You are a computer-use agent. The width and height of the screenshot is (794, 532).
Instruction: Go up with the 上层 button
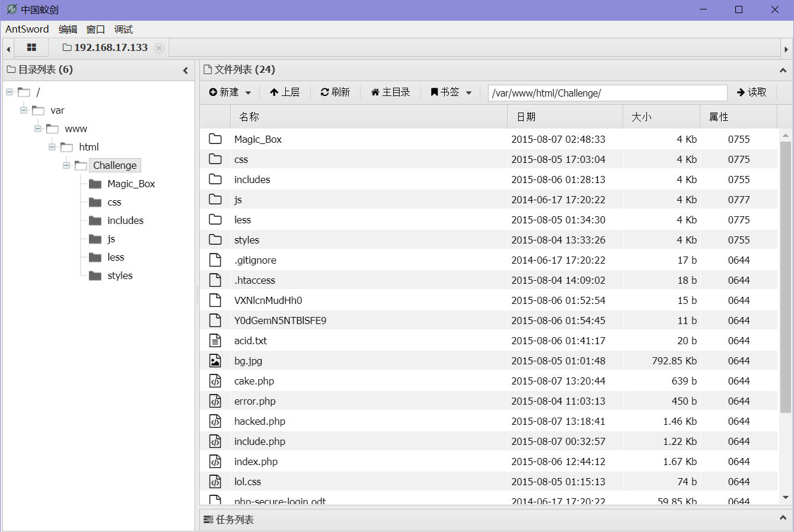(285, 92)
